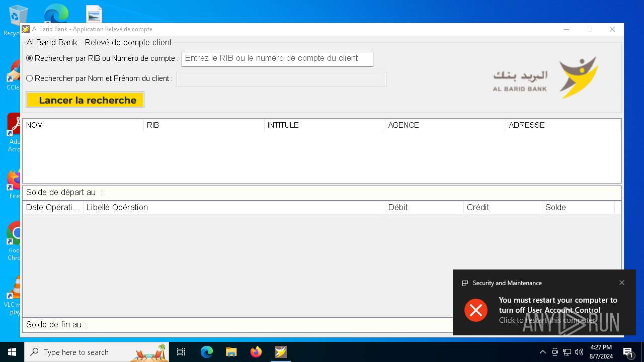
Task: Select the Firefox desktop shortcut
Action: (13, 185)
